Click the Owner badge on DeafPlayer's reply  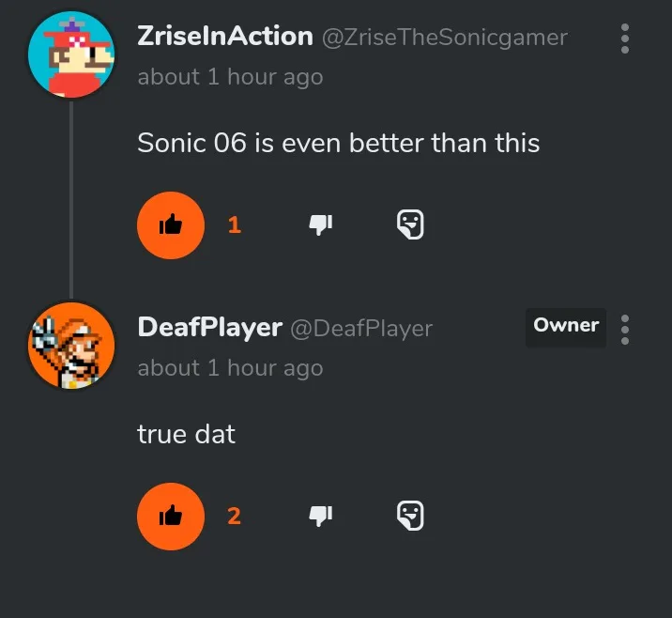[x=566, y=326]
